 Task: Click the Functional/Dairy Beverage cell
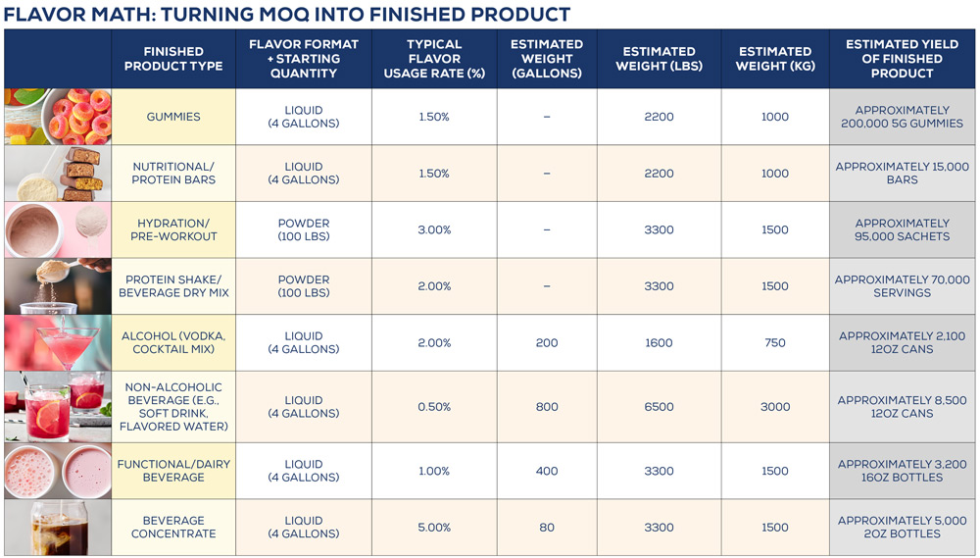(x=173, y=471)
